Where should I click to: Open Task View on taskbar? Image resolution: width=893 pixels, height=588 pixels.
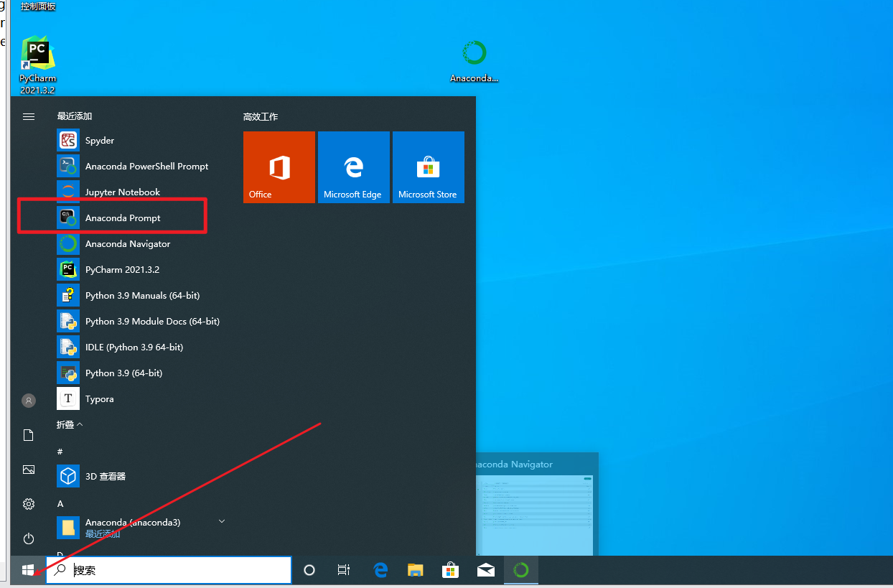coord(344,570)
